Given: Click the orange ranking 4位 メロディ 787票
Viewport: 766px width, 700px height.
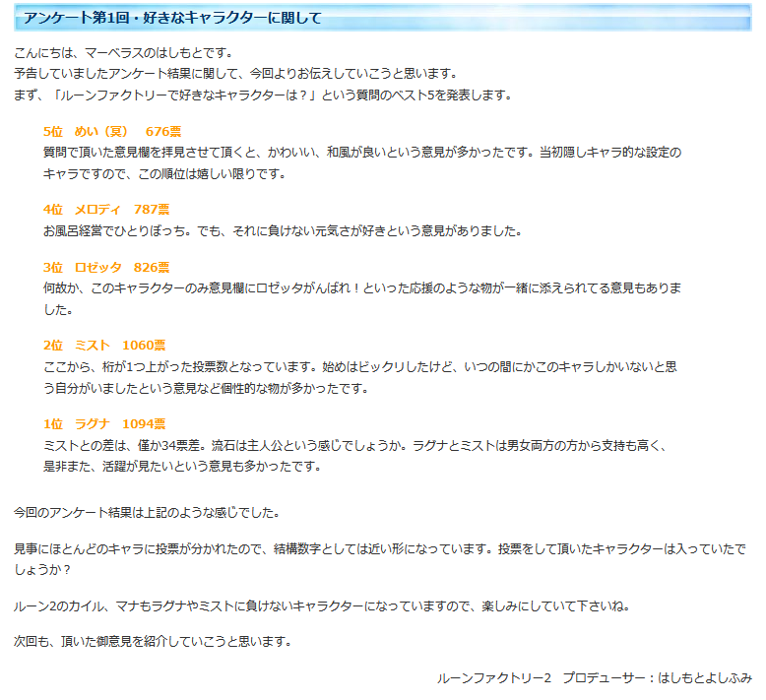Looking at the screenshot, I should point(106,210).
